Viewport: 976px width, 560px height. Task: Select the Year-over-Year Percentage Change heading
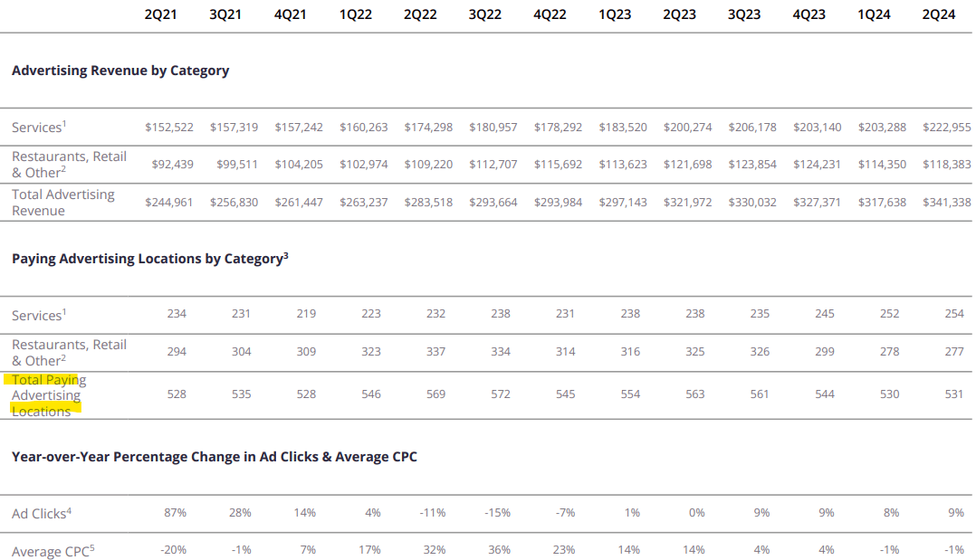(215, 457)
